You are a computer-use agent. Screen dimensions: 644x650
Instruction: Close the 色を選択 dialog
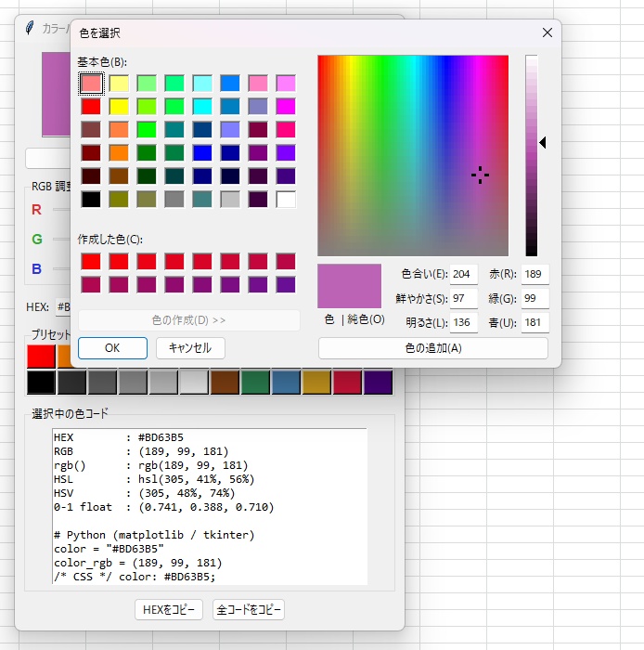point(547,32)
